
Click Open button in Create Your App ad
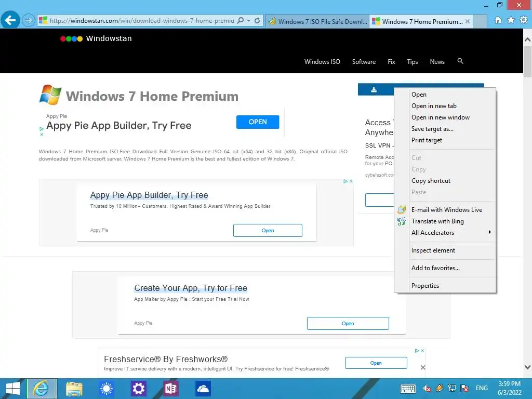[x=348, y=323]
